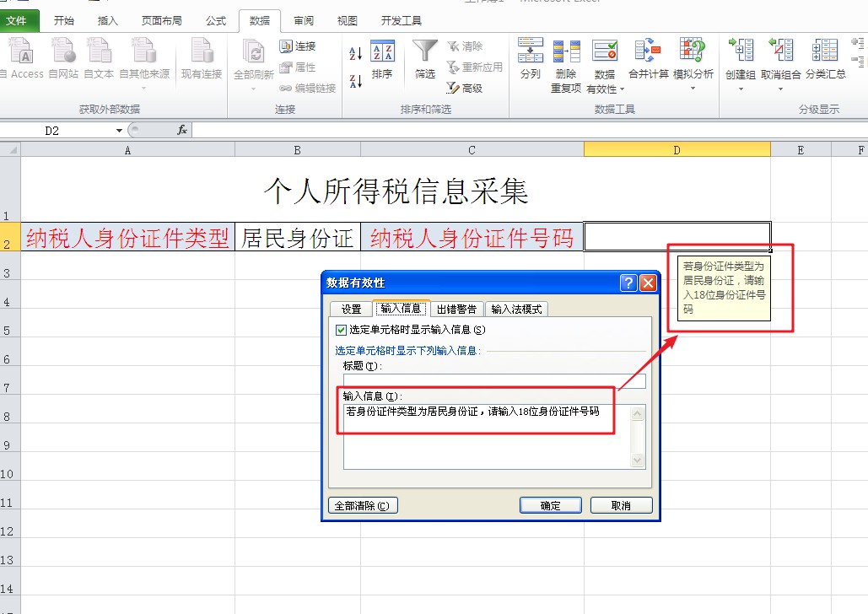This screenshot has width=868, height=614.
Task: Open the 文件 tab
Action: [18, 20]
